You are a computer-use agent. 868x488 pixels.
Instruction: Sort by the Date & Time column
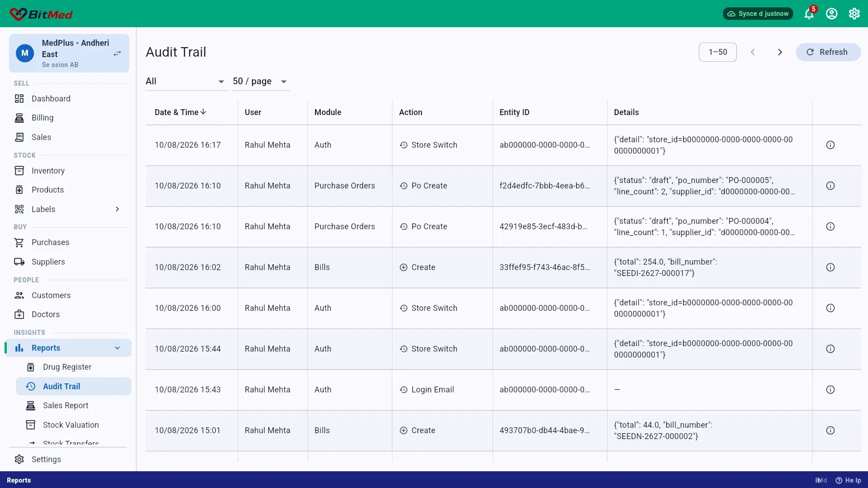pyautogui.click(x=180, y=112)
